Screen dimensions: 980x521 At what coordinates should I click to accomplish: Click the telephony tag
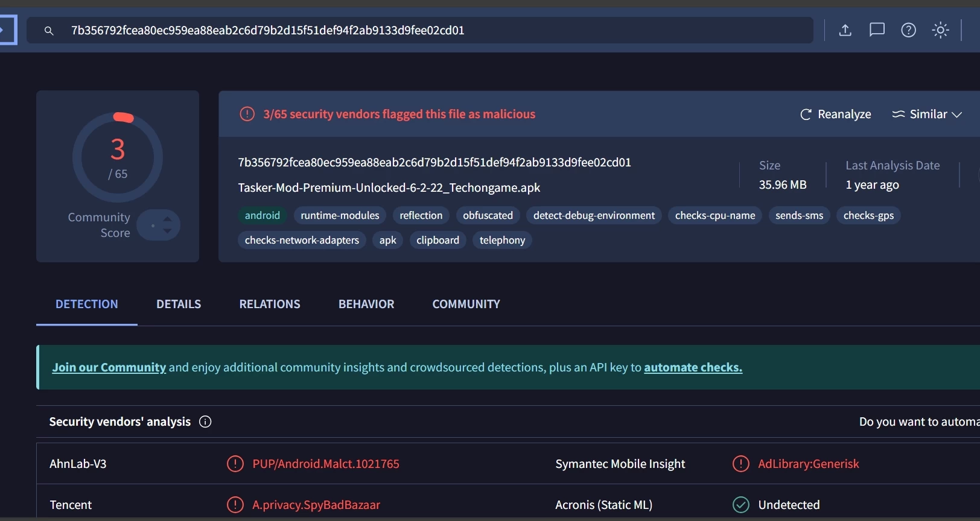coord(502,240)
